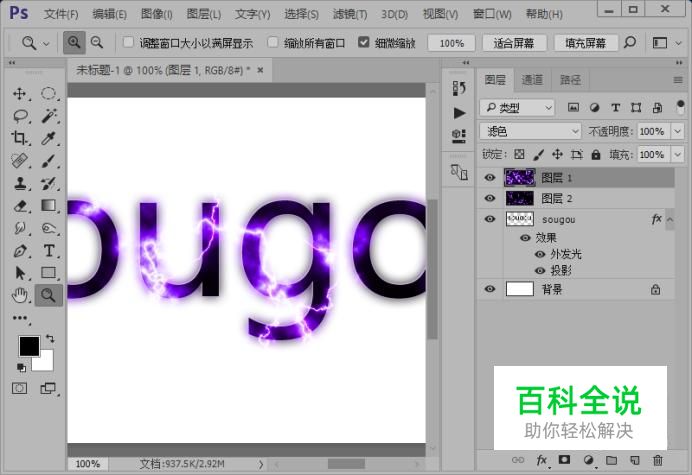Select the Brush tool

48,161
